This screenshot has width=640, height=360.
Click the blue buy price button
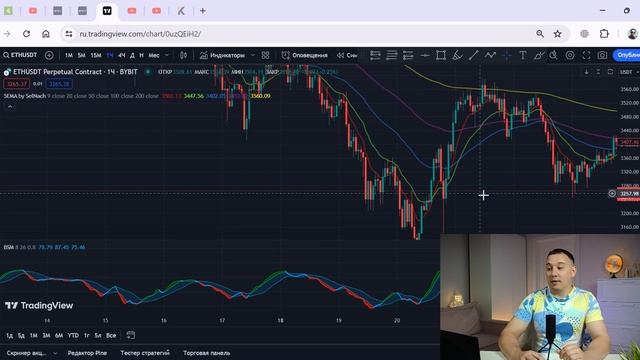[x=60, y=84]
